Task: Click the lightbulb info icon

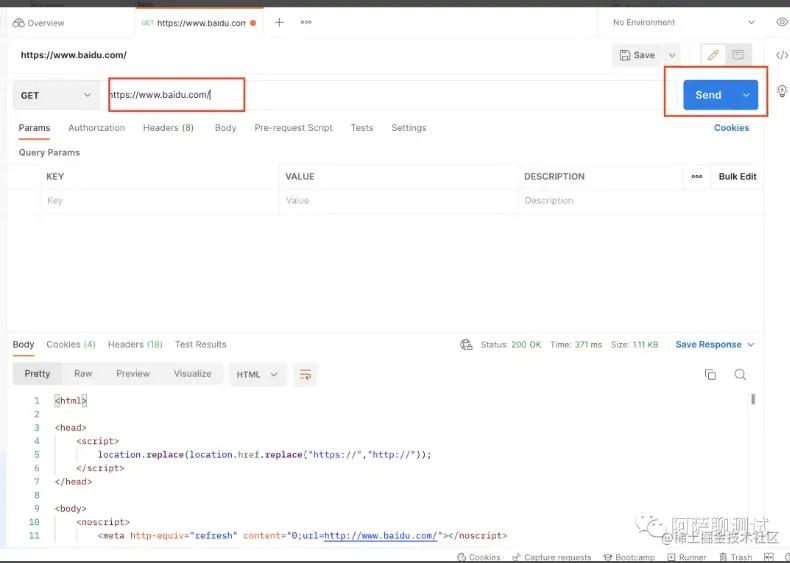Action: tap(781, 91)
